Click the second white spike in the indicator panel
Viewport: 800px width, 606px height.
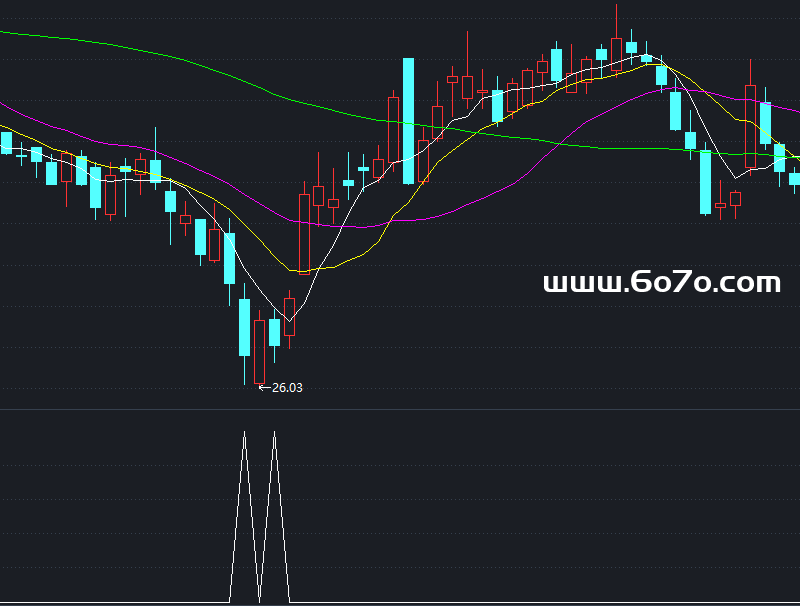tap(274, 516)
